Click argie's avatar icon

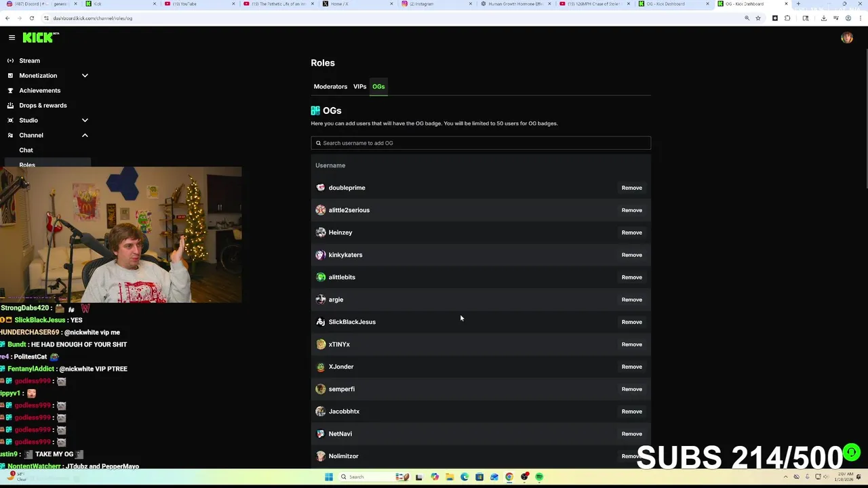tap(321, 300)
